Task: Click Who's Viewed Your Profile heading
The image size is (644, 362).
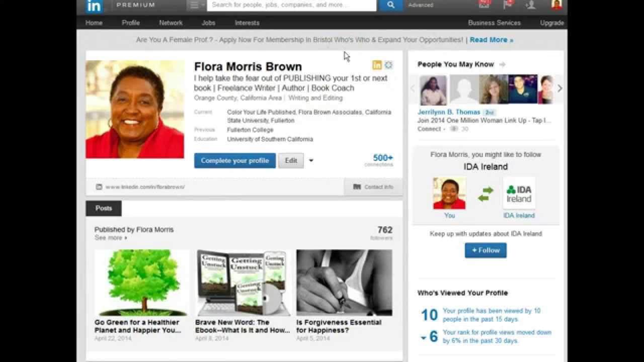Action: coord(462,293)
